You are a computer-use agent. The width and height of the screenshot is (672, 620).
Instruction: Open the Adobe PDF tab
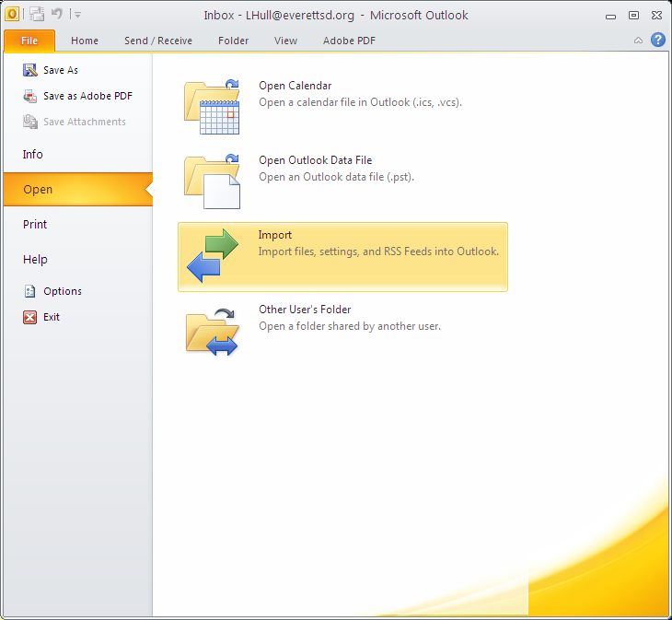[x=349, y=41]
